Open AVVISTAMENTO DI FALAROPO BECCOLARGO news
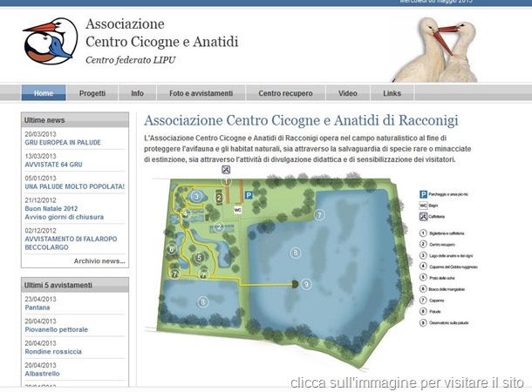 [x=71, y=243]
